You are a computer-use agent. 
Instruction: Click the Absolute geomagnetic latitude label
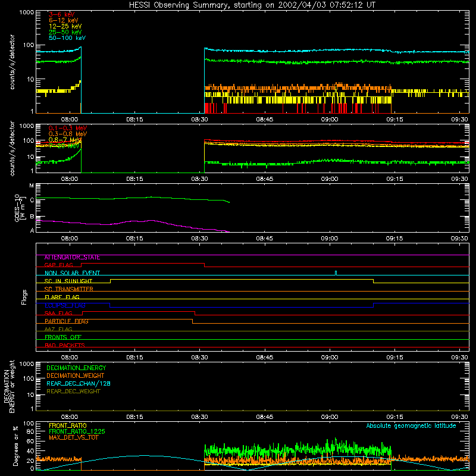[411, 426]
